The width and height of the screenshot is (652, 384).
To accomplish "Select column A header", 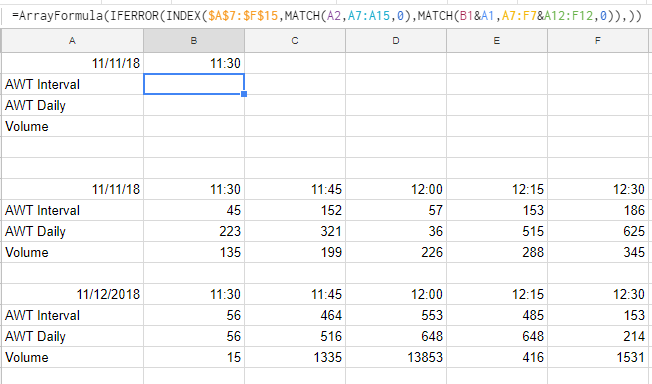I will click(x=72, y=41).
